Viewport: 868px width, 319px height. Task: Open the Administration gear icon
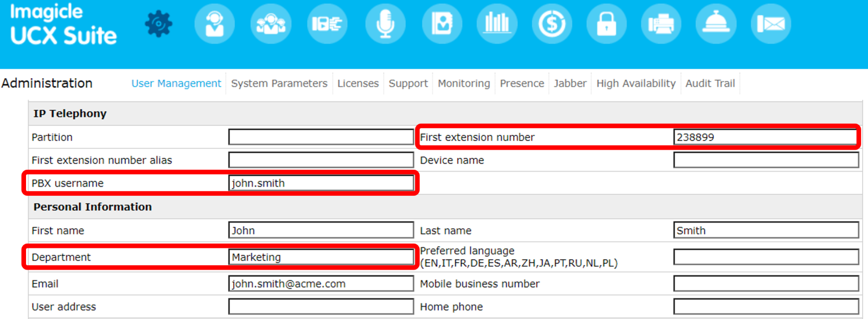[x=158, y=24]
